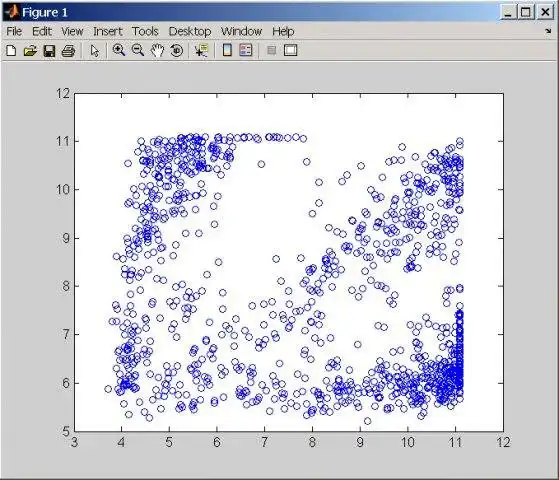Click the Figure 1 title bar
This screenshot has width=559, height=480.
click(x=250, y=12)
